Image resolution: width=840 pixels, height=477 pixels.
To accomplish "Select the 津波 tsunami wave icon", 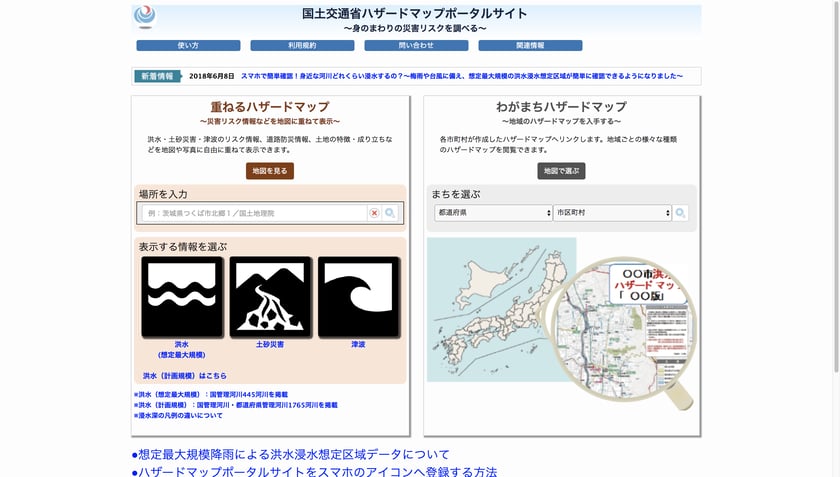I will pyautogui.click(x=358, y=297).
